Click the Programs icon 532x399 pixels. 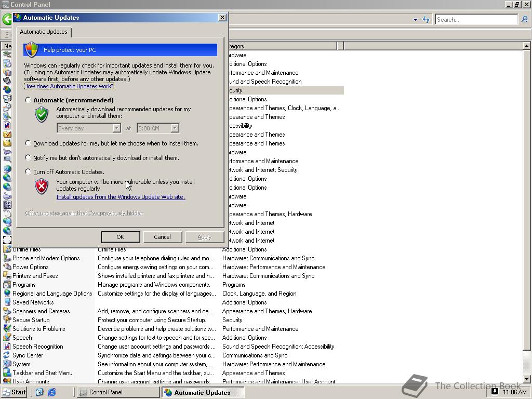pos(7,285)
